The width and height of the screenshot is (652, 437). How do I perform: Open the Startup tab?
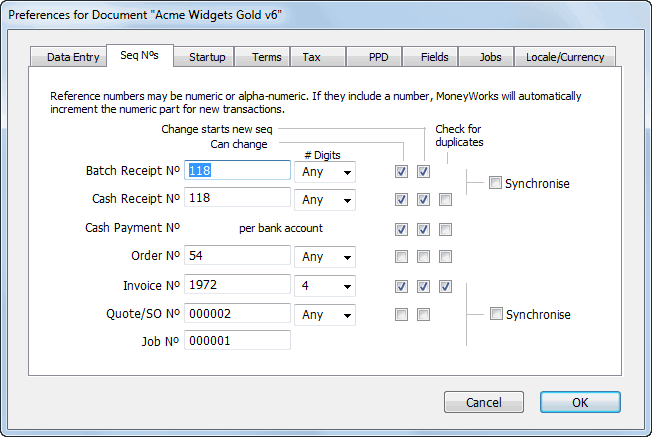coord(204,57)
